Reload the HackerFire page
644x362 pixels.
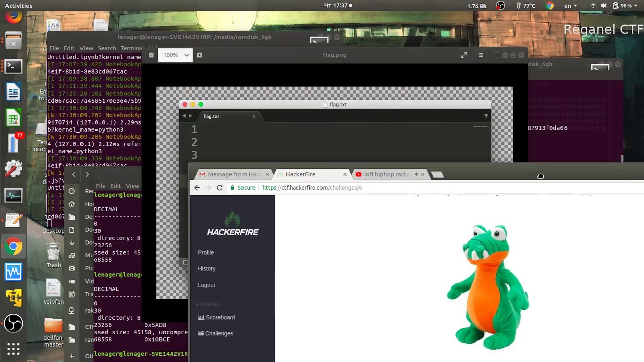(x=219, y=187)
